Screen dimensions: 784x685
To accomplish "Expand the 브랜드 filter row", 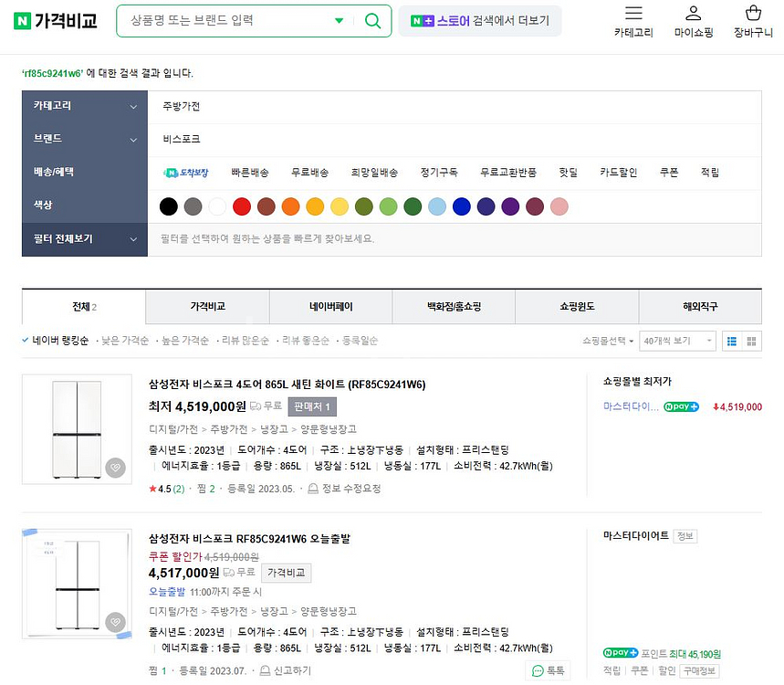I will tap(85, 139).
